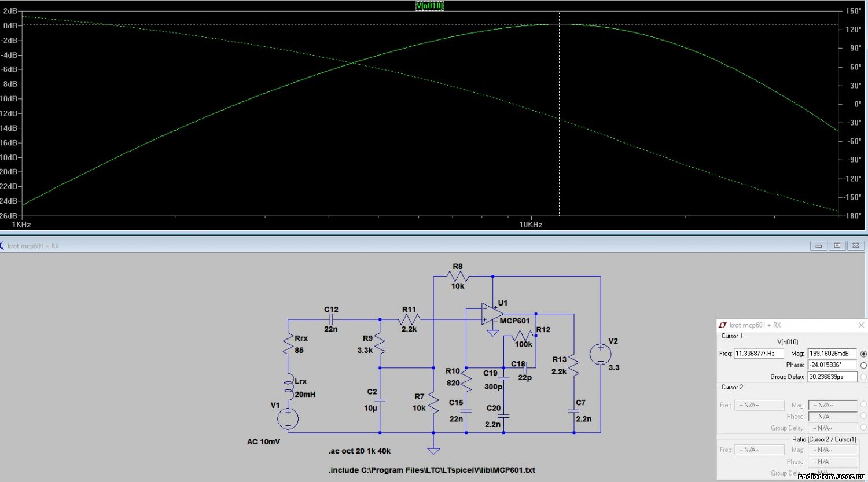This screenshot has height=482, width=868.
Task: Click the 820 value of R10
Action: (453, 382)
